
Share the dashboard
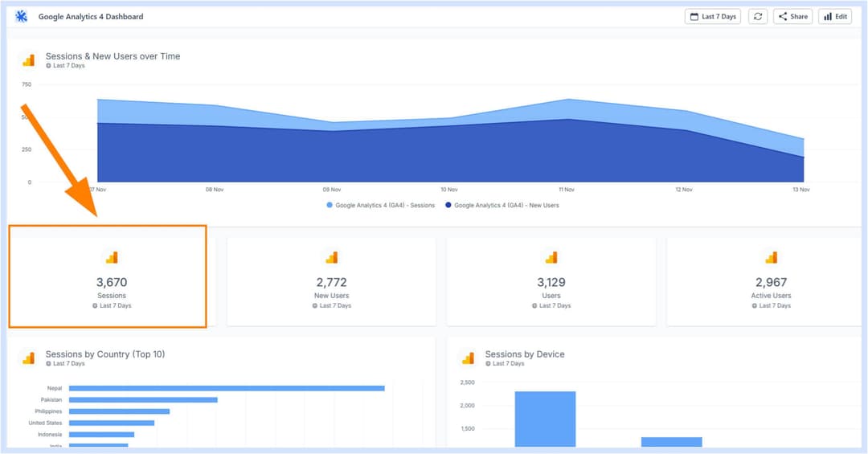(x=792, y=17)
